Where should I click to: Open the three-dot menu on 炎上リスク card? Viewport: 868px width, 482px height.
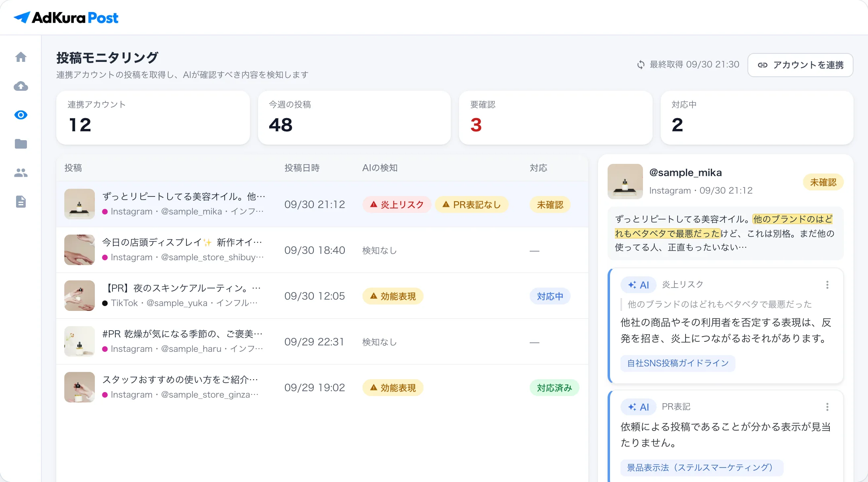tap(827, 285)
